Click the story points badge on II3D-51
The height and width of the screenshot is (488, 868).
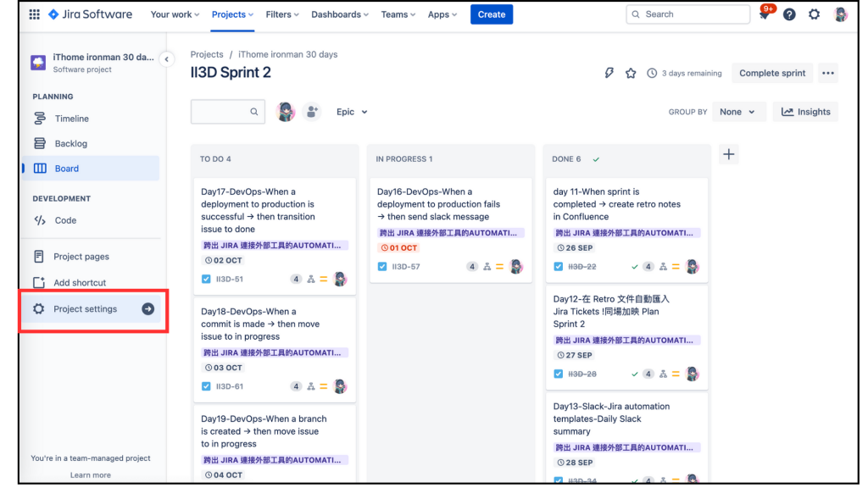[x=296, y=279]
